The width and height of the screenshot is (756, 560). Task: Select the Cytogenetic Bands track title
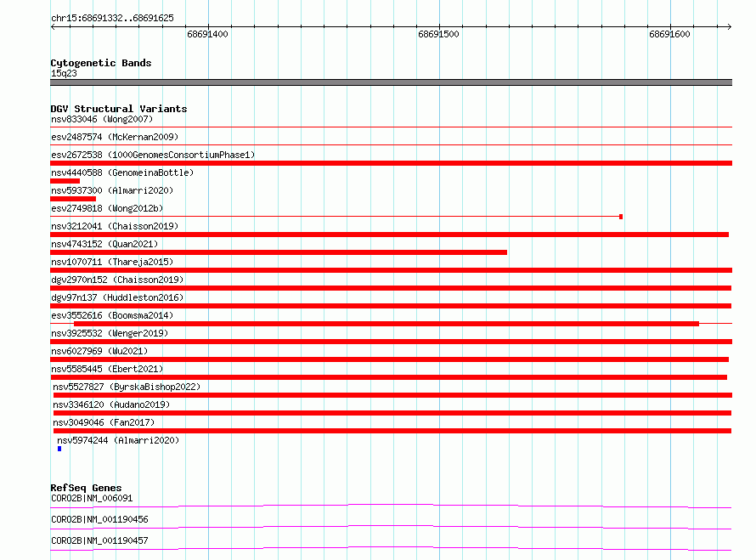101,63
